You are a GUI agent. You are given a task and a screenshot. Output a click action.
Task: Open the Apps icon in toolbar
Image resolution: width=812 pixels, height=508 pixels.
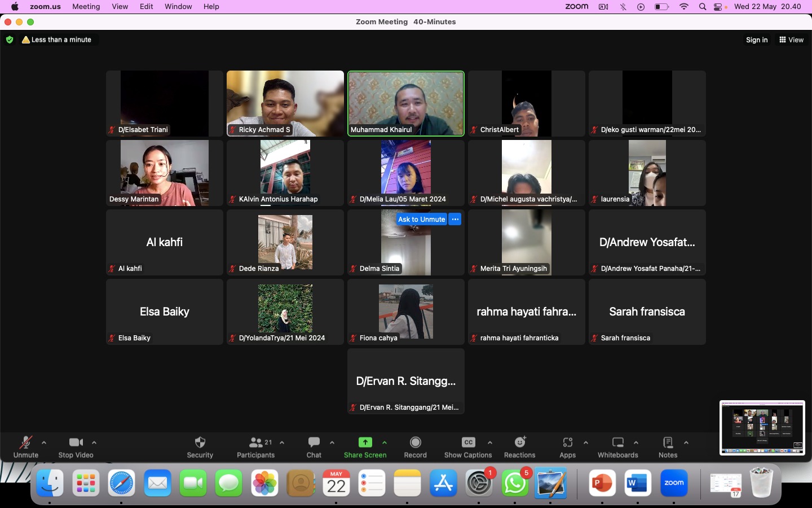(568, 443)
